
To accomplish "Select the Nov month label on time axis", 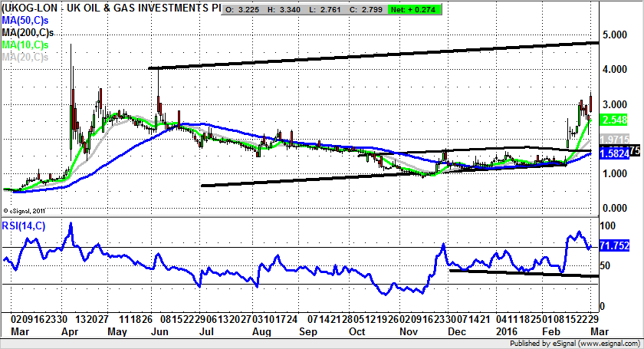I will click(x=411, y=333).
